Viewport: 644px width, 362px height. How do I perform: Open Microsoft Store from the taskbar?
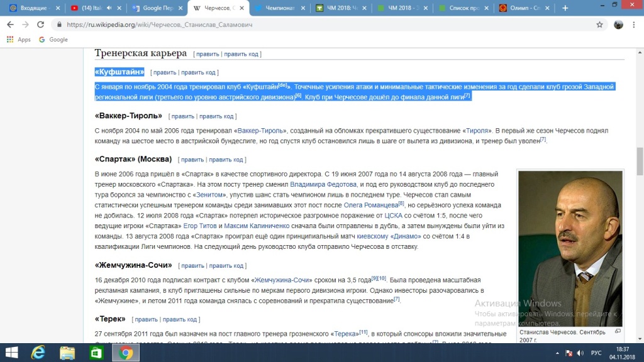[96, 353]
